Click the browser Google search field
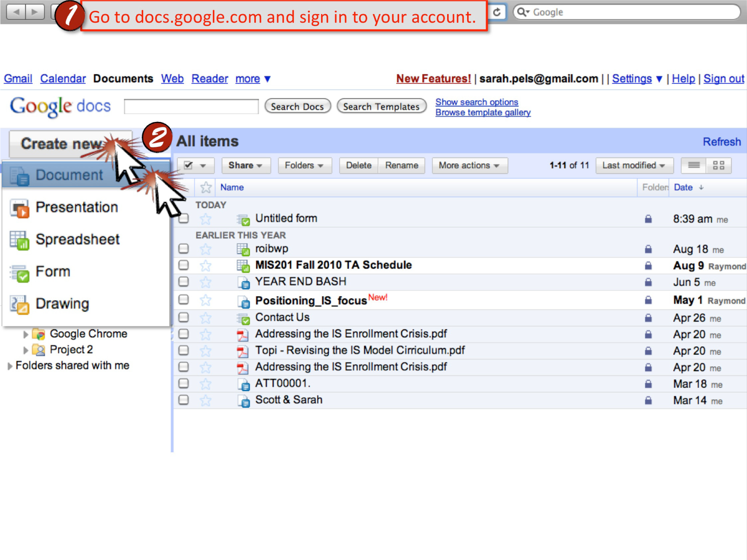This screenshot has width=747, height=560. click(626, 12)
